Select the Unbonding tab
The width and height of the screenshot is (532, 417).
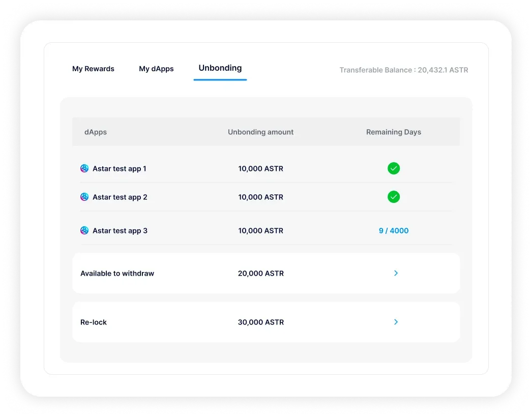220,68
